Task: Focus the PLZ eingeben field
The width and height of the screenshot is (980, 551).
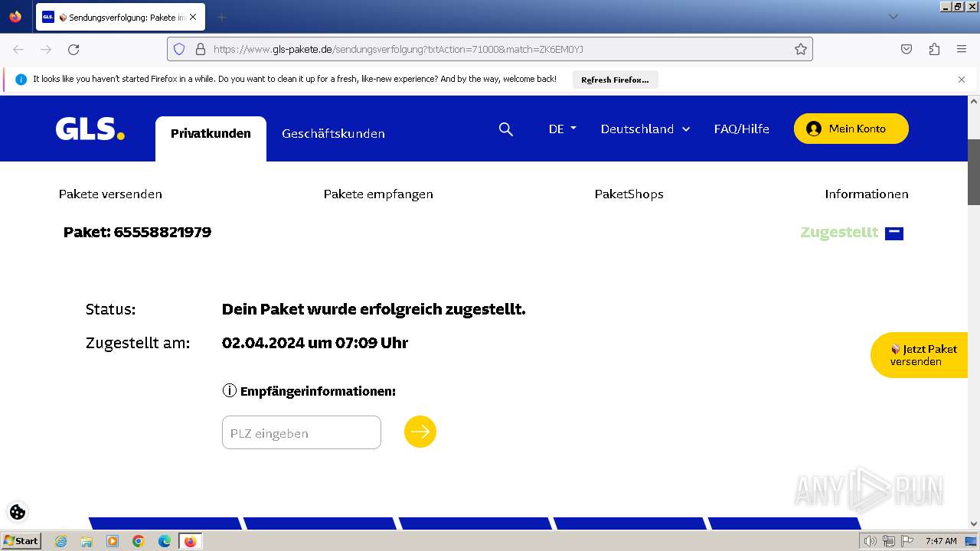Action: pyautogui.click(x=301, y=432)
